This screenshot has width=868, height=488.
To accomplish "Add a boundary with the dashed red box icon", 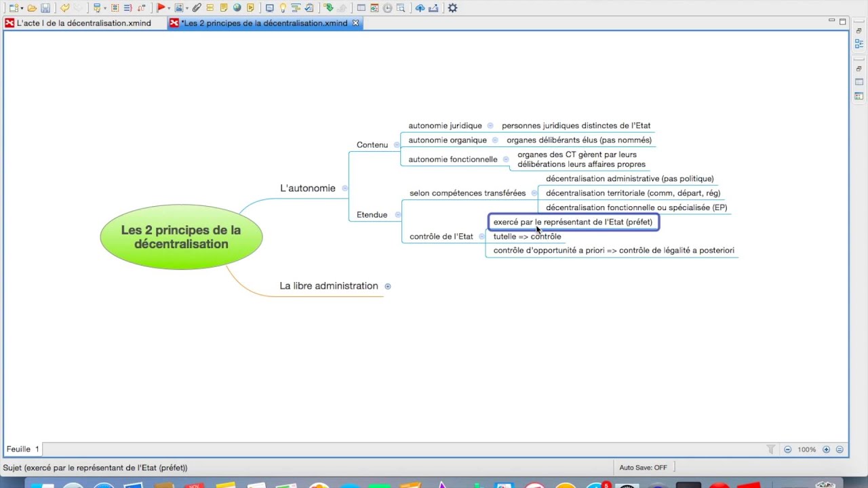I will [x=115, y=8].
